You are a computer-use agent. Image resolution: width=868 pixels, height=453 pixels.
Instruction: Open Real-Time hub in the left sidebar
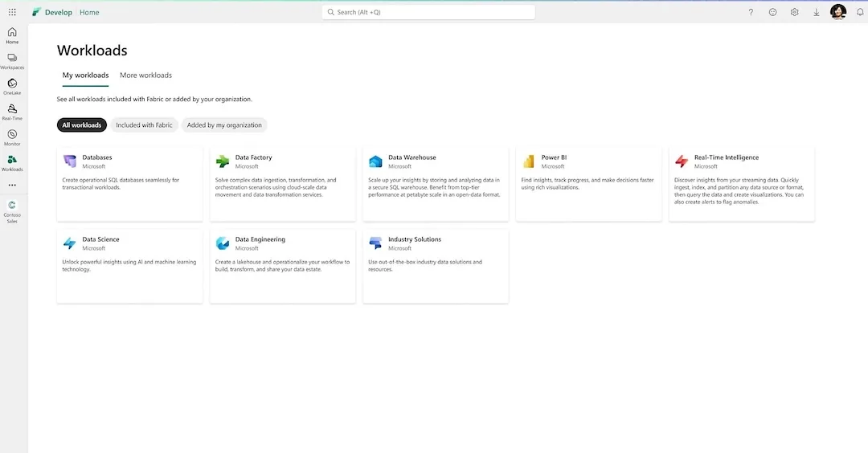(x=12, y=112)
